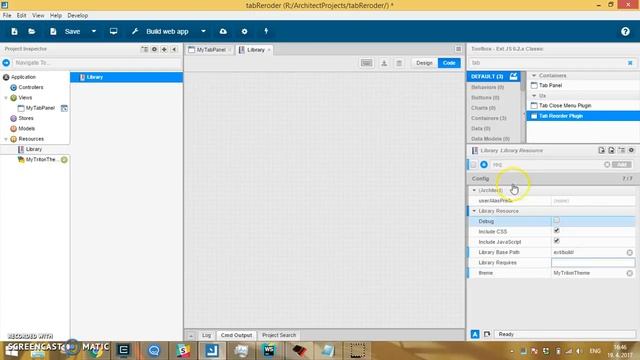Open the File menu
Screen dimensions: 640x360
(x=7, y=16)
